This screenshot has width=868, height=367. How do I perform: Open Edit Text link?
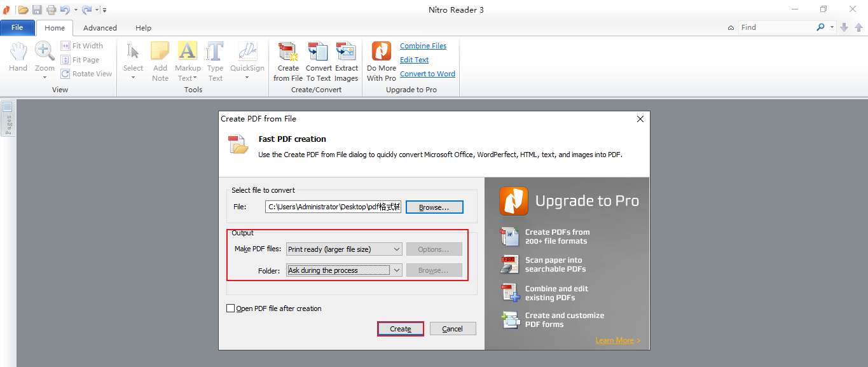pyautogui.click(x=414, y=60)
